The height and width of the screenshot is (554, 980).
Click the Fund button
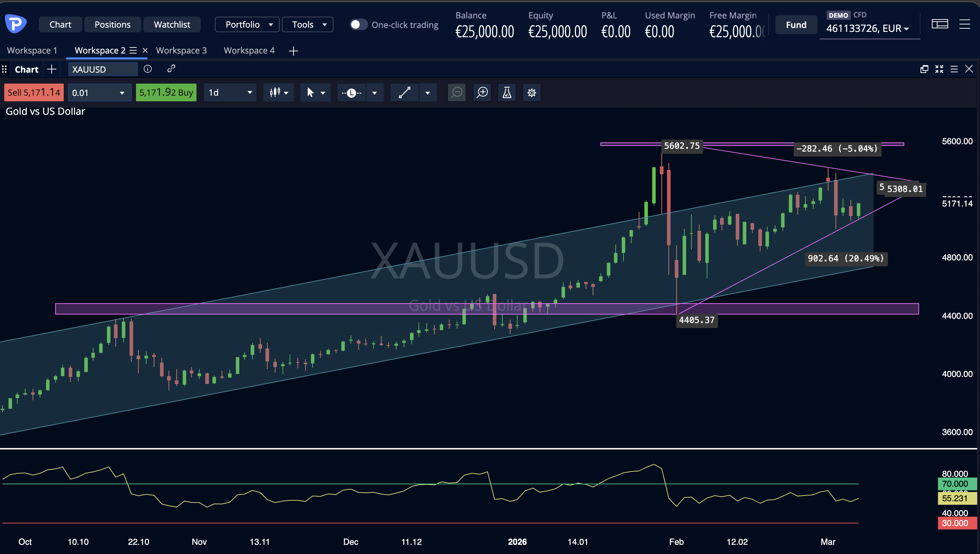796,25
